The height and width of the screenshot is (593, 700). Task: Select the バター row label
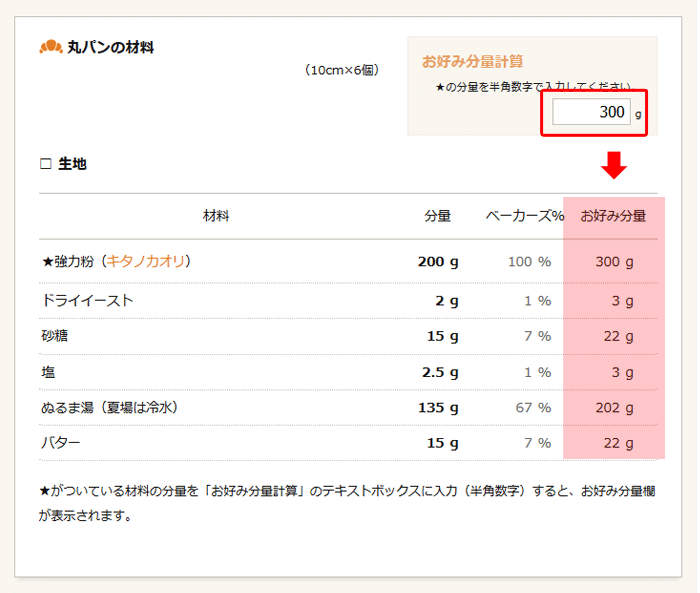point(61,443)
